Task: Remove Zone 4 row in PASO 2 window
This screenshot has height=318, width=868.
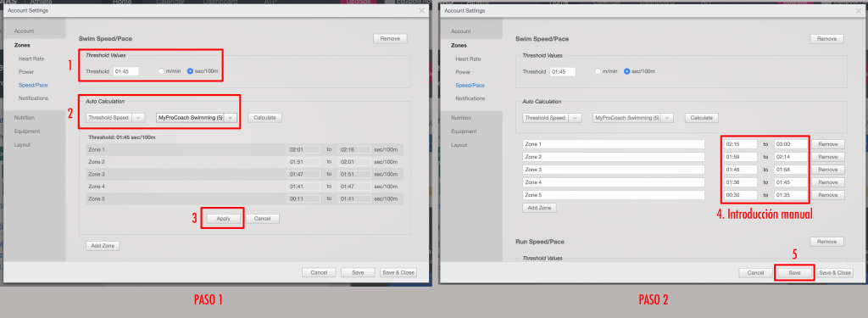Action: point(828,182)
